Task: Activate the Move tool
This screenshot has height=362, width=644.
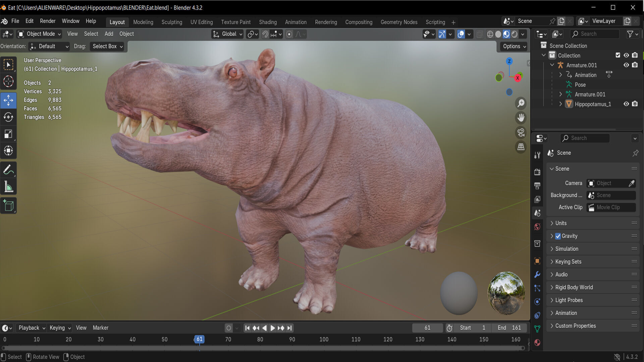Action: (x=8, y=100)
